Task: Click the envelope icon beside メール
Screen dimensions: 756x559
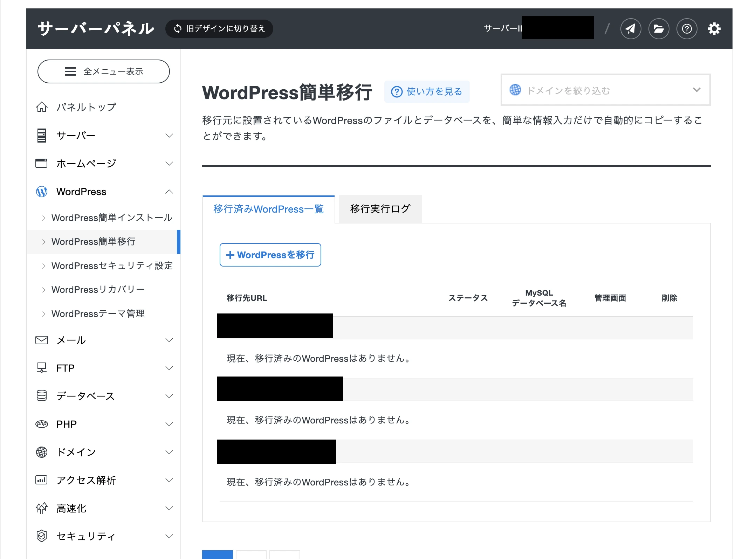Action: pos(42,340)
